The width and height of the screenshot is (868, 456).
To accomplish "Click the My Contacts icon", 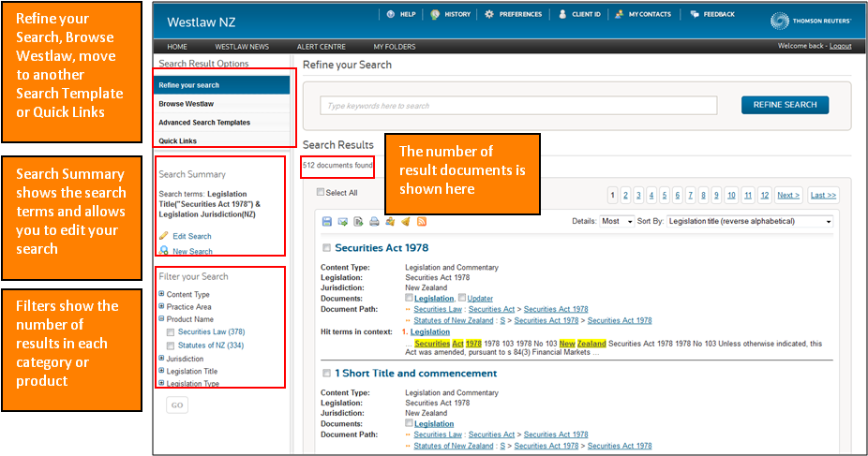I will 619,14.
